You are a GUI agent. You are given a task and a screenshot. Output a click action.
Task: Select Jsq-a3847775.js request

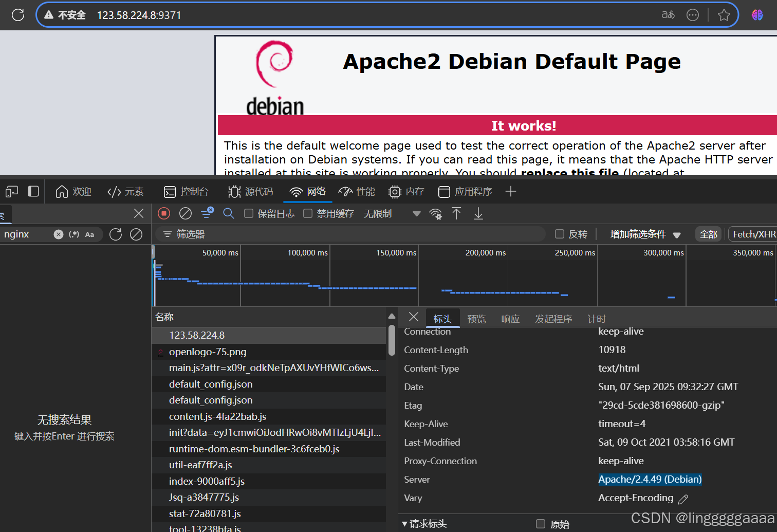point(269,498)
